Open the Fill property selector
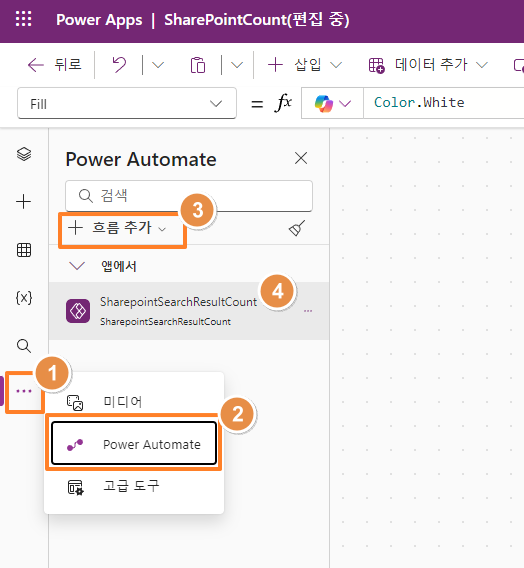This screenshot has width=524, height=568. click(127, 104)
